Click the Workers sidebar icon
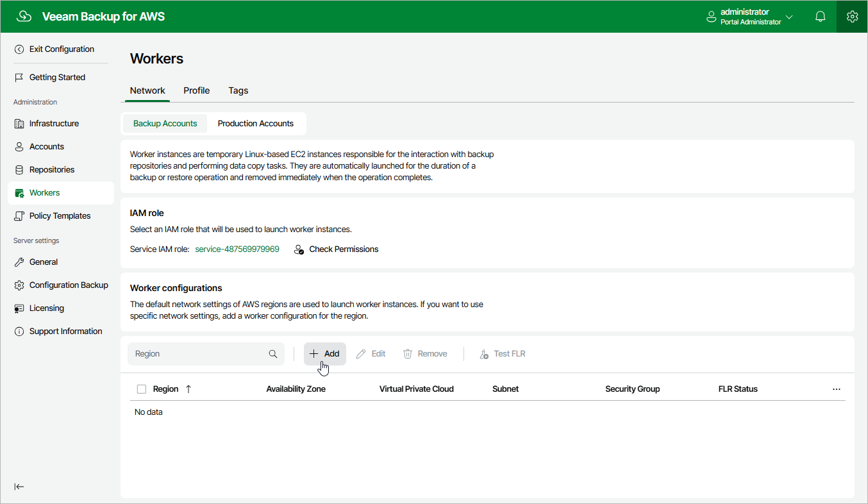The width and height of the screenshot is (868, 504). point(19,193)
